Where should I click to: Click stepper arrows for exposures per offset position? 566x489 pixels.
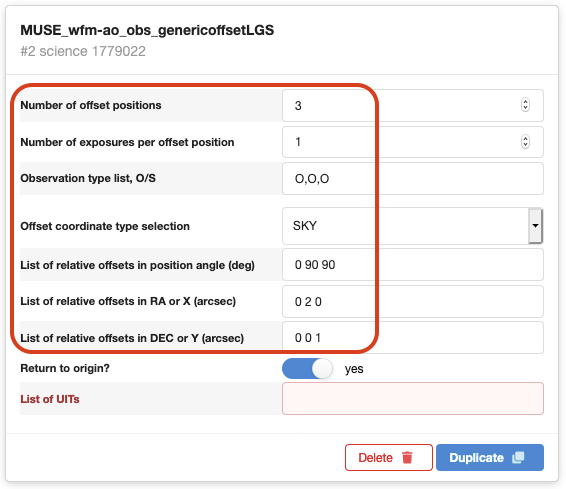click(x=525, y=141)
